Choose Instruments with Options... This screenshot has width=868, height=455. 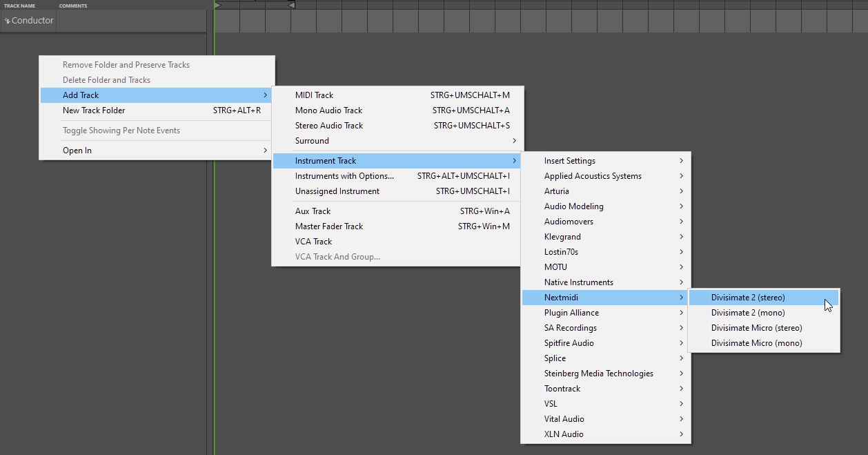397,176
